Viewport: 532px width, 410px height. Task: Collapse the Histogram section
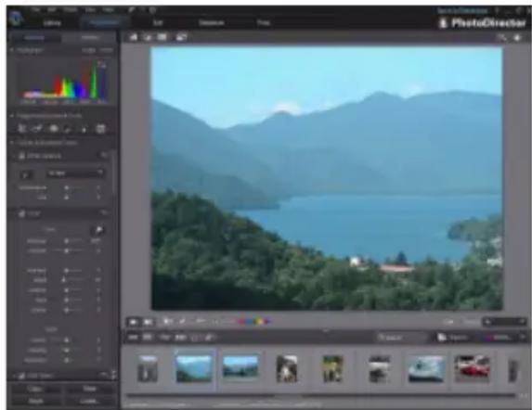coord(12,50)
